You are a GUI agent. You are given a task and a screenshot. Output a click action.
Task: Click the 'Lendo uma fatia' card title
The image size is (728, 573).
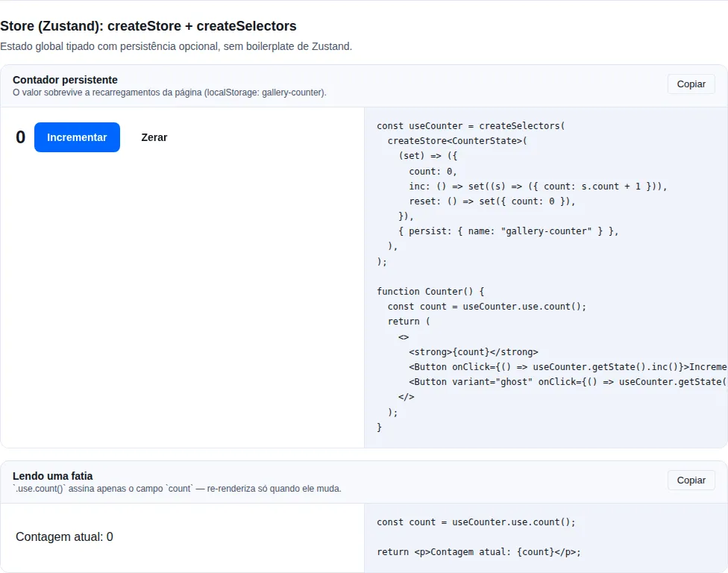(x=52, y=476)
